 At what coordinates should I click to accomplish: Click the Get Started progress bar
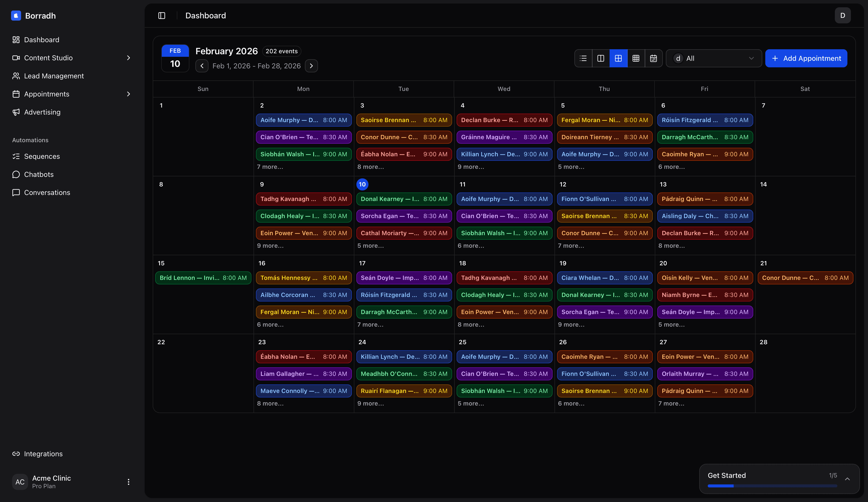click(773, 486)
